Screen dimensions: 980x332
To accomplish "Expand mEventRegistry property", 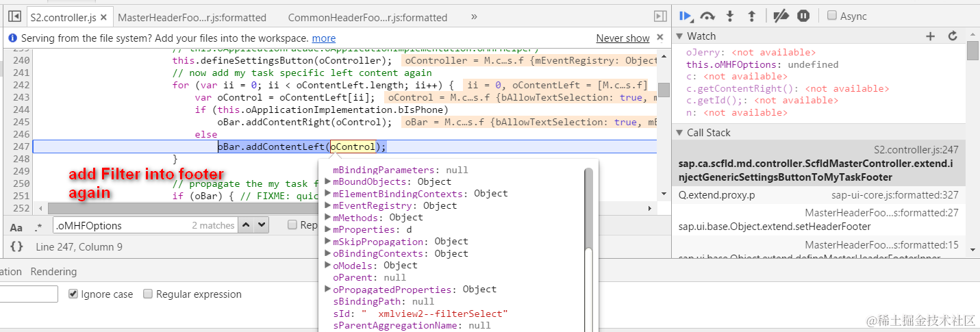I will (x=329, y=205).
